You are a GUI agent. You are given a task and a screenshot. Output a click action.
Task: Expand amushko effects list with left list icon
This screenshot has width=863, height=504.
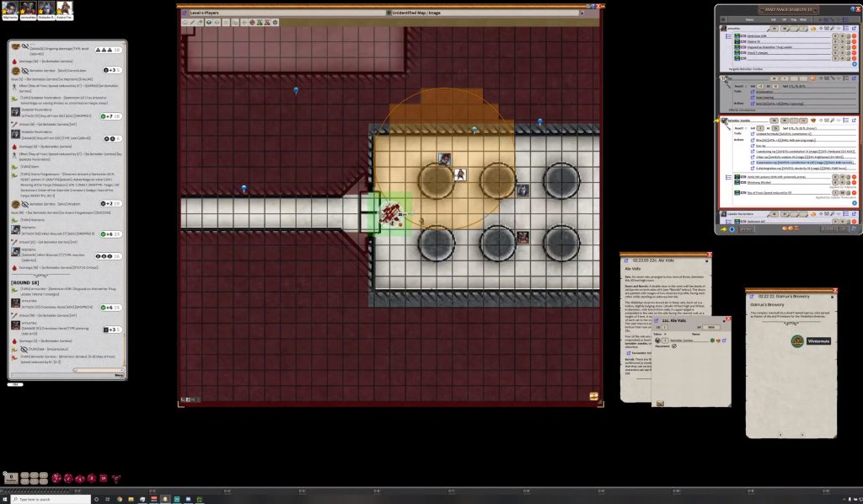(728, 36)
